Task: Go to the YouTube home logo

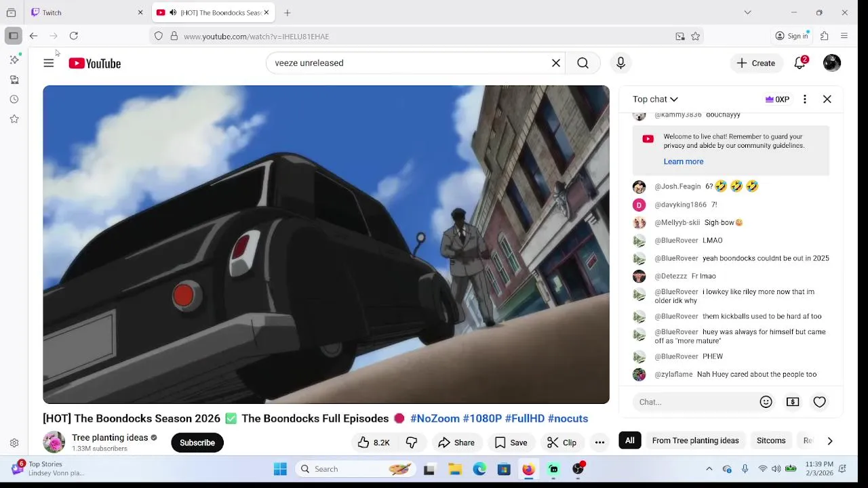Action: pyautogui.click(x=94, y=63)
